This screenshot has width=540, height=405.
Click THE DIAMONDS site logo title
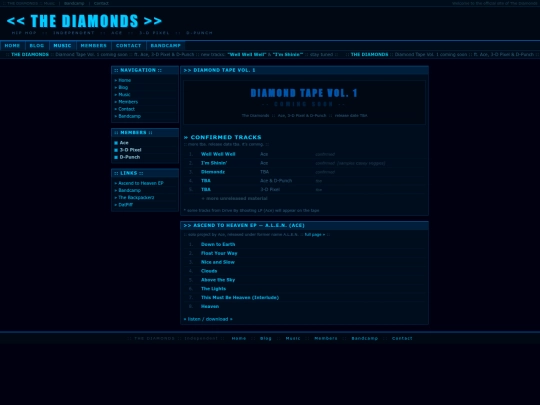click(x=84, y=21)
